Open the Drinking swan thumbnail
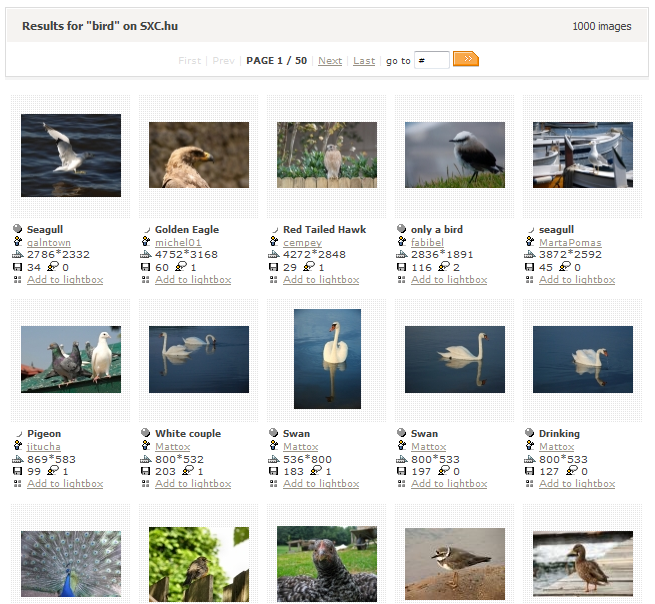 (583, 359)
